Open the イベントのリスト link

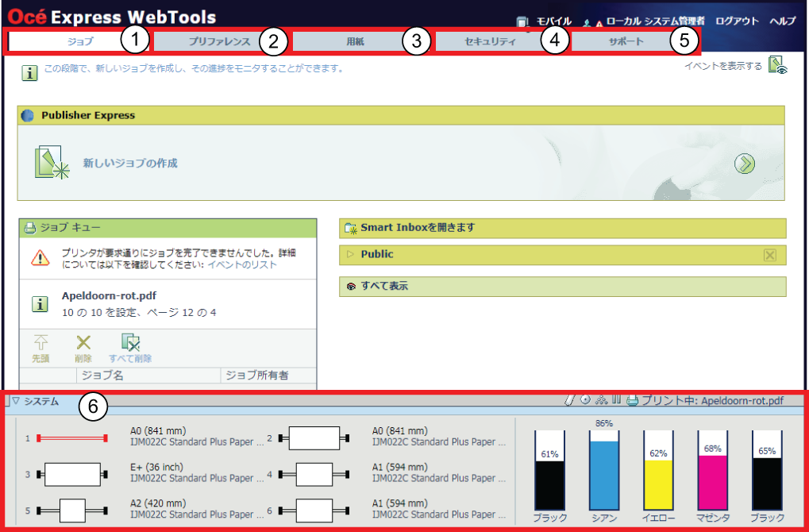click(242, 264)
